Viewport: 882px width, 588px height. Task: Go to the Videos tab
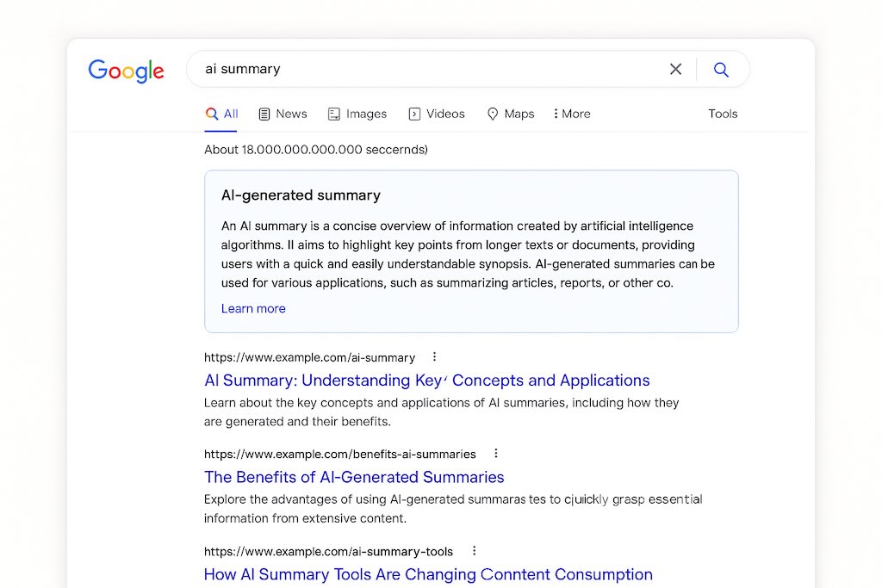[x=437, y=115]
